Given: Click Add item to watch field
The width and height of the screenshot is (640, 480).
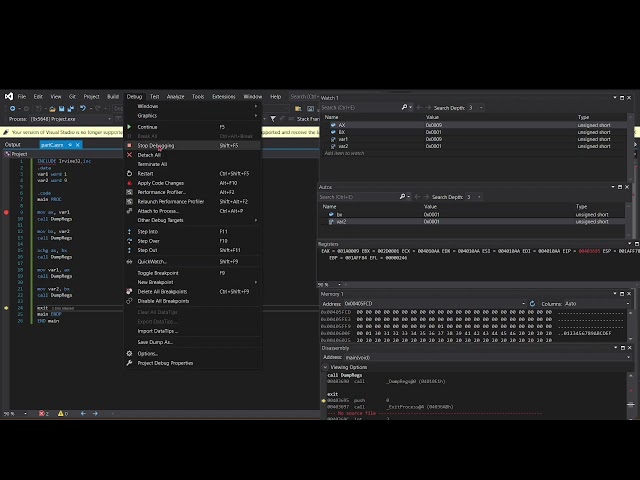Looking at the screenshot, I should tap(344, 153).
